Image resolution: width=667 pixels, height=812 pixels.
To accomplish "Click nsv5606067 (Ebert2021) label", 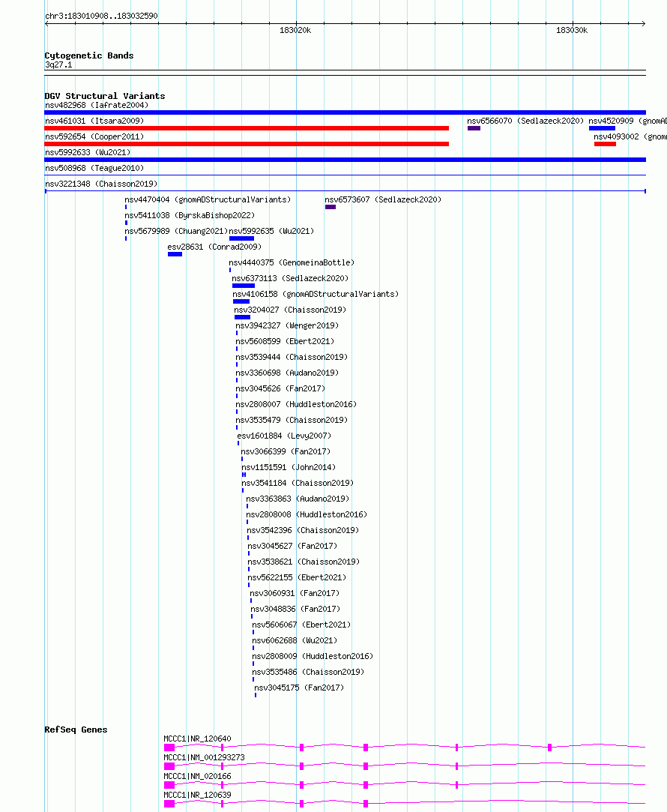I will pos(301,625).
